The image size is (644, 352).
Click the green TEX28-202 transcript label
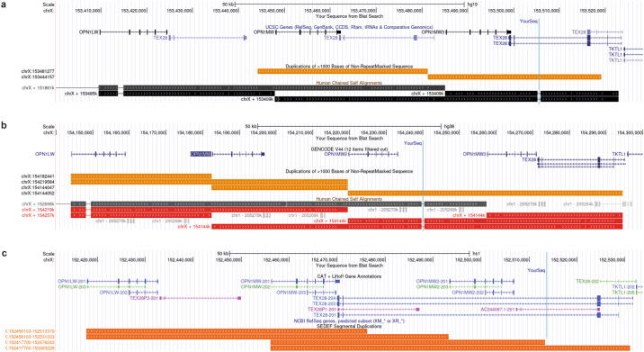click(587, 281)
